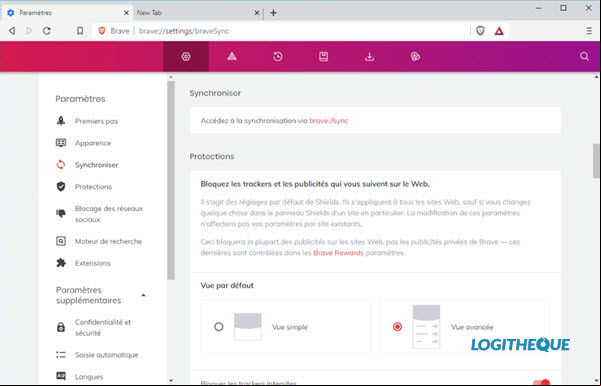Click the Apparence icon in the sidebar
Screen dimensions: 601x386
[x=61, y=143]
